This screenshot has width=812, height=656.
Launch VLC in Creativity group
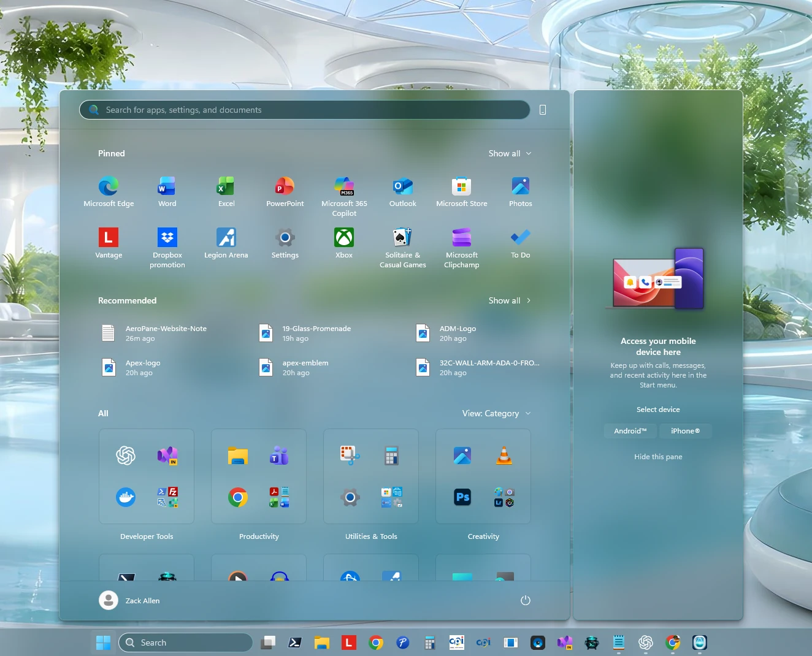[x=504, y=456]
